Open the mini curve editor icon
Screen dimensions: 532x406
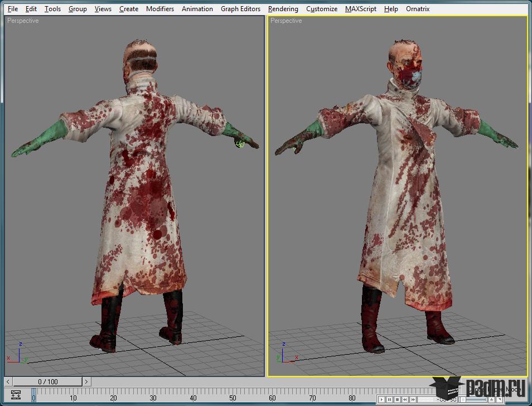click(15, 395)
